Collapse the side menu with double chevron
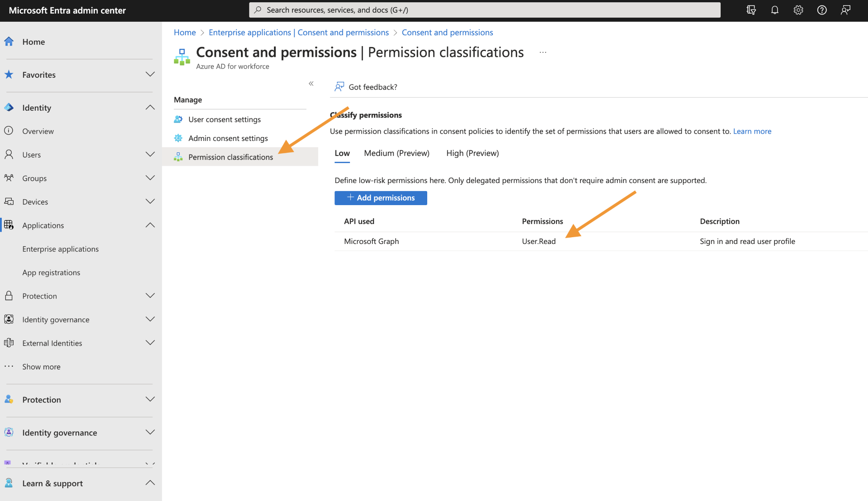The height and width of the screenshot is (501, 868). point(311,84)
